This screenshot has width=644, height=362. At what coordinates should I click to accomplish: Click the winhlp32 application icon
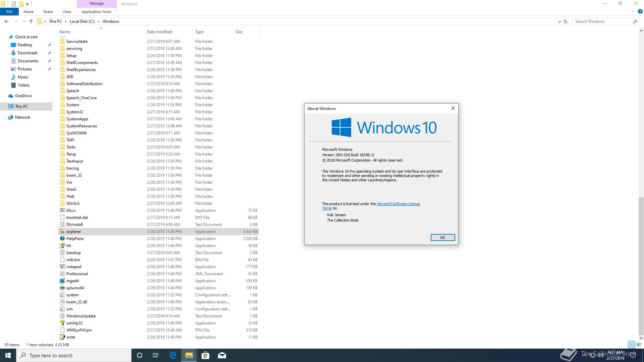point(62,323)
